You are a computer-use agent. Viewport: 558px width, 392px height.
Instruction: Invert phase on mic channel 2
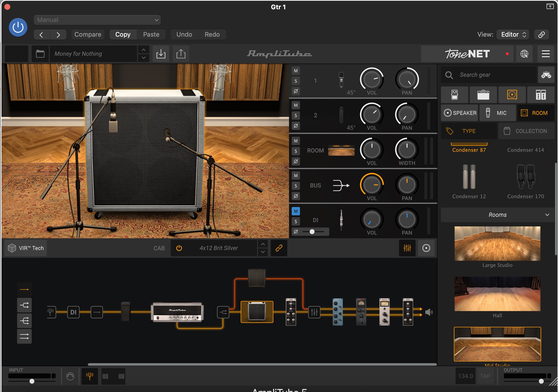pyautogui.click(x=296, y=126)
